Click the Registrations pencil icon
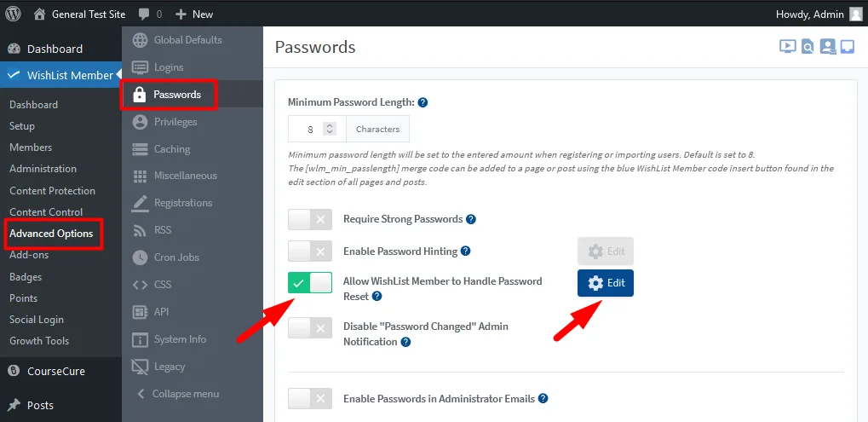 [140, 203]
